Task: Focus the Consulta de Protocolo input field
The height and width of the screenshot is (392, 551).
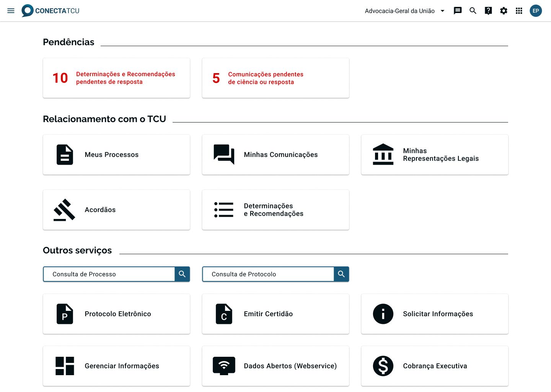Action: point(268,274)
